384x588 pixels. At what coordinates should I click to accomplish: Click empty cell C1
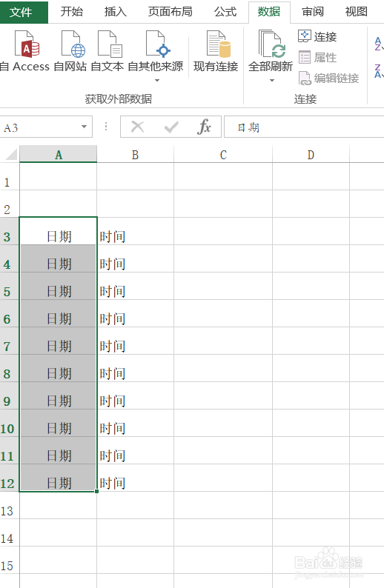(x=223, y=176)
